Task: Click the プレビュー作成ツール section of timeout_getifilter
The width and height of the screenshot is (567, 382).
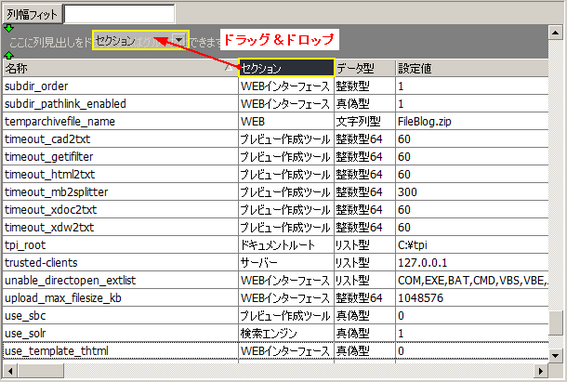Action: click(286, 157)
